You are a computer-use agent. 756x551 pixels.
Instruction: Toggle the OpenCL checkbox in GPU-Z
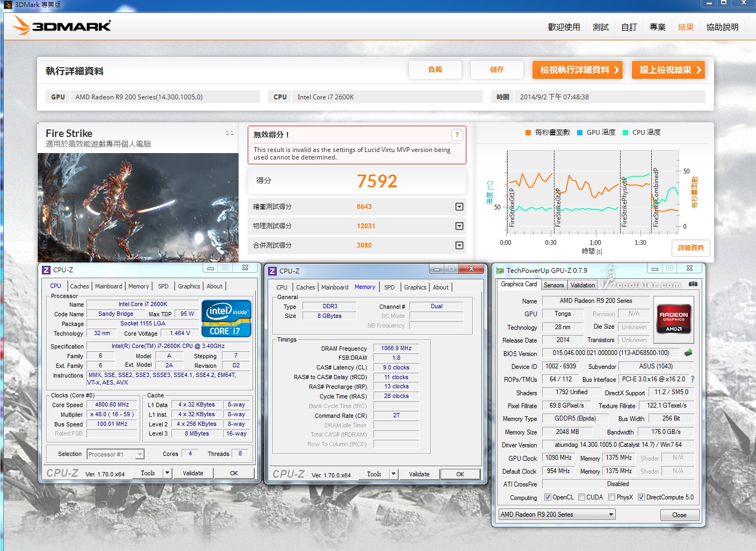pos(548,497)
